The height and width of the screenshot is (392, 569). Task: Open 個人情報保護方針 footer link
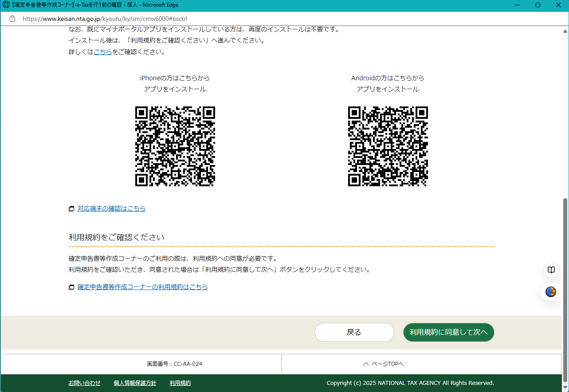pos(135,383)
